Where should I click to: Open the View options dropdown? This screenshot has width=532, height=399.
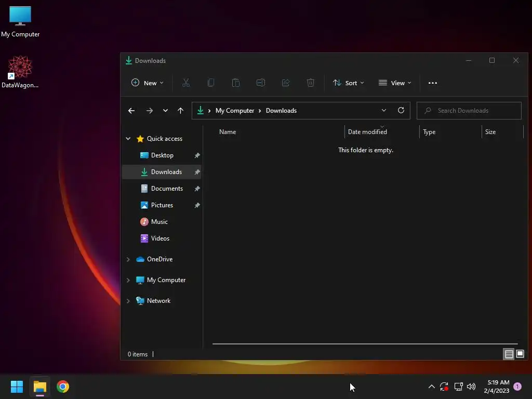395,83
